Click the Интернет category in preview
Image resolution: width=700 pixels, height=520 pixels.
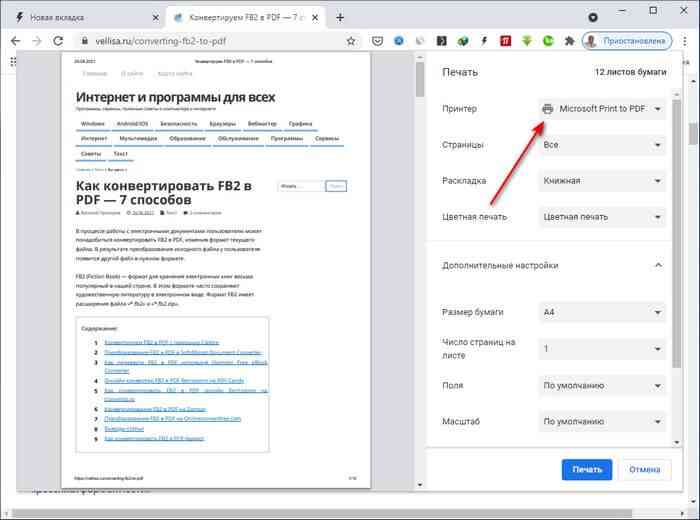(94, 139)
